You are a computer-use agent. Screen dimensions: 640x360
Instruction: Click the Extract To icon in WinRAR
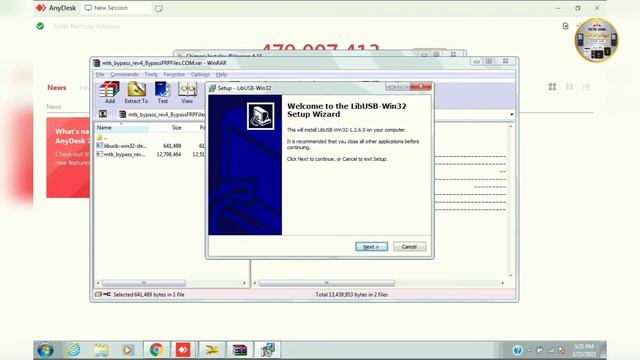(x=136, y=92)
